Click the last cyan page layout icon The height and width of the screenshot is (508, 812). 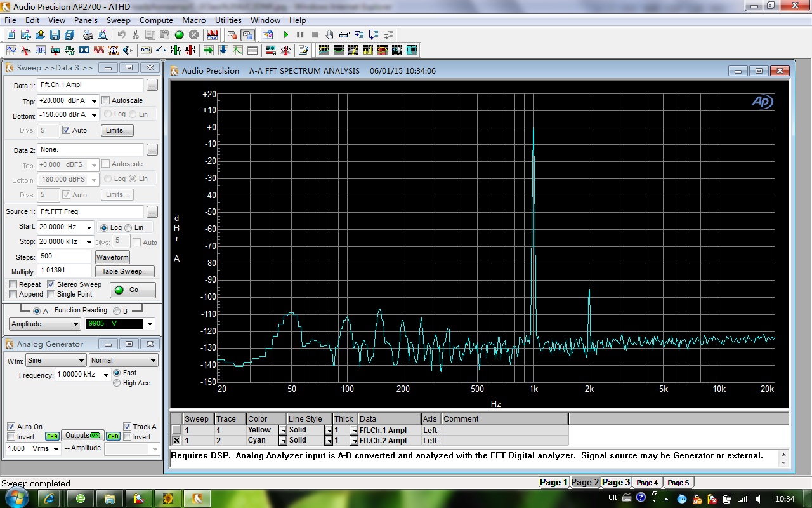[x=412, y=50]
